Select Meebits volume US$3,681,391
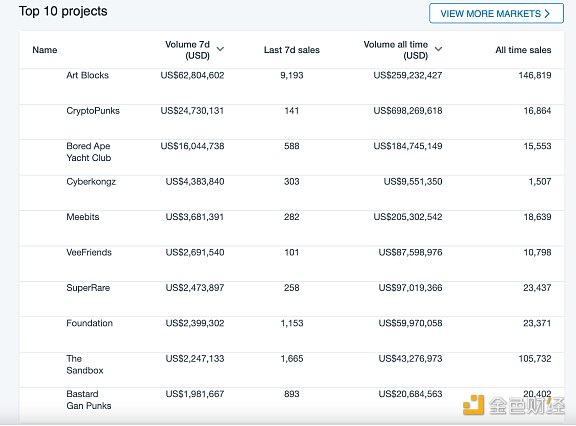The height and width of the screenshot is (426, 576). coord(195,217)
